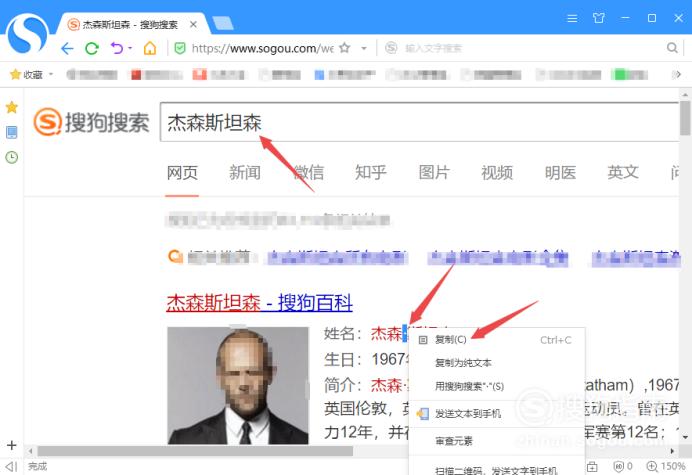
Task: Click the search box containing 杰森斯坦森
Action: (x=419, y=122)
